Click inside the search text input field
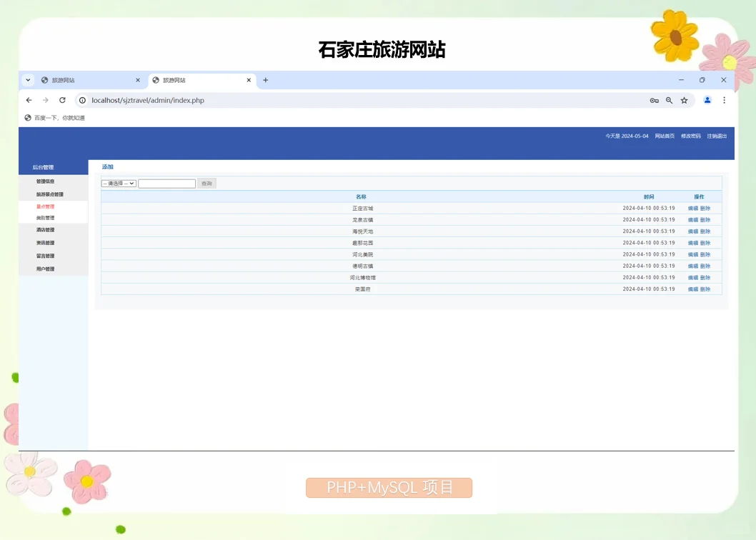 (x=167, y=183)
